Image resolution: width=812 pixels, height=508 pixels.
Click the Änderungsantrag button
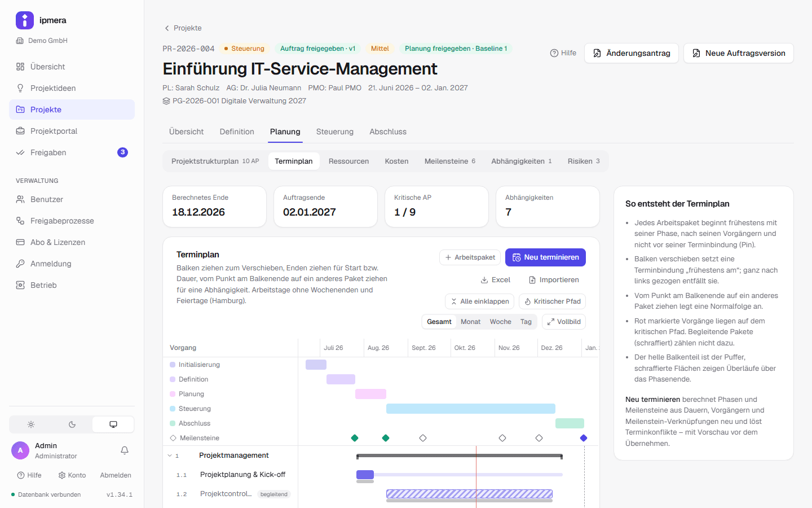click(x=632, y=53)
